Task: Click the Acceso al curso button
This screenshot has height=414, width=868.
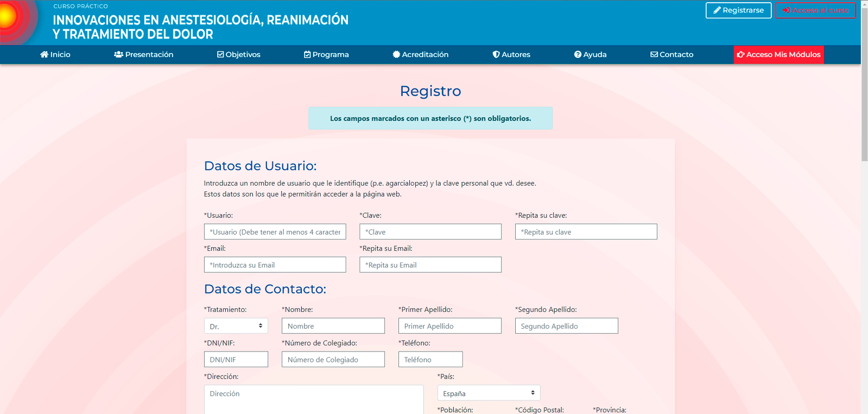Action: click(815, 10)
